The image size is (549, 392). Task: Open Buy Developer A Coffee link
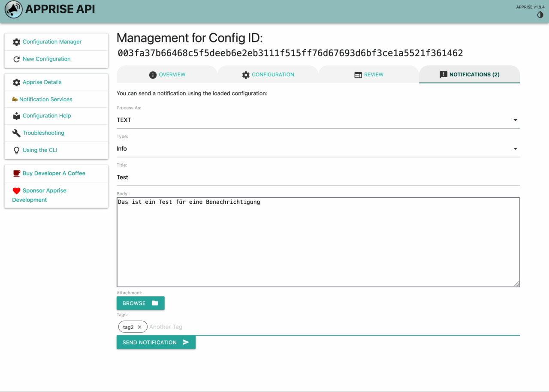tap(54, 173)
